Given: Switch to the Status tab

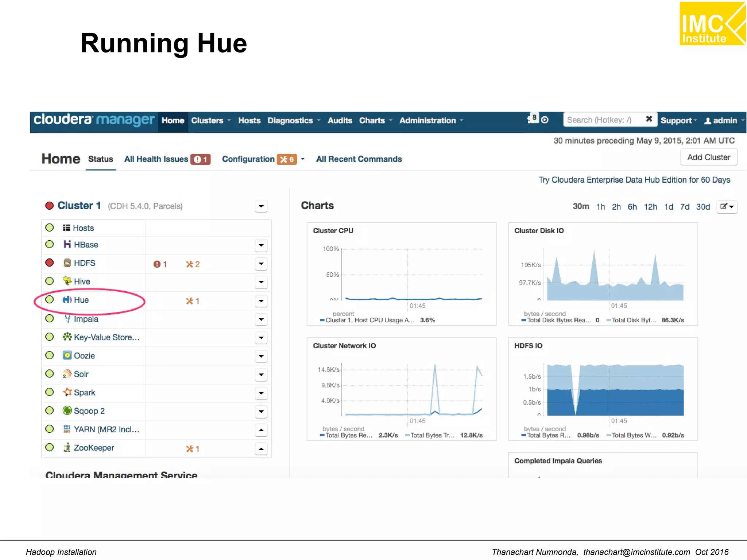Looking at the screenshot, I should click(x=101, y=159).
